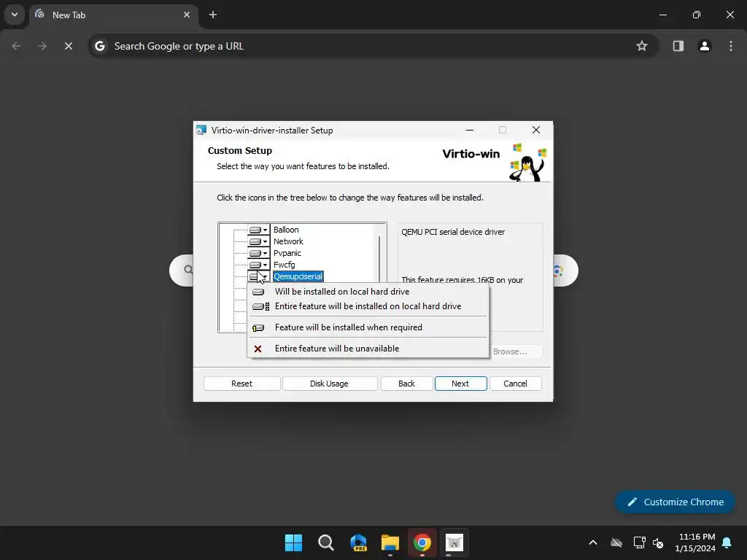
Task: Open the Balloon feature install dropdown
Action: click(259, 230)
